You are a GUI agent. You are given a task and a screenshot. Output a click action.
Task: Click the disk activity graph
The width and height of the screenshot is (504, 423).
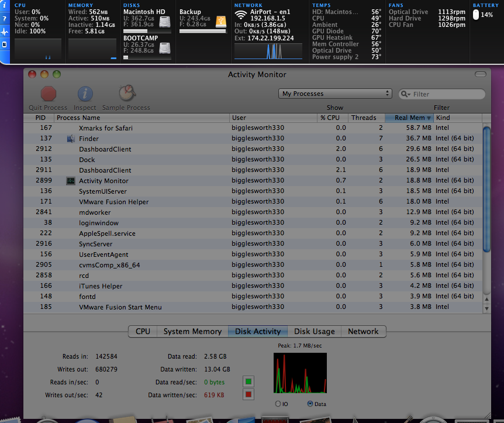click(300, 373)
